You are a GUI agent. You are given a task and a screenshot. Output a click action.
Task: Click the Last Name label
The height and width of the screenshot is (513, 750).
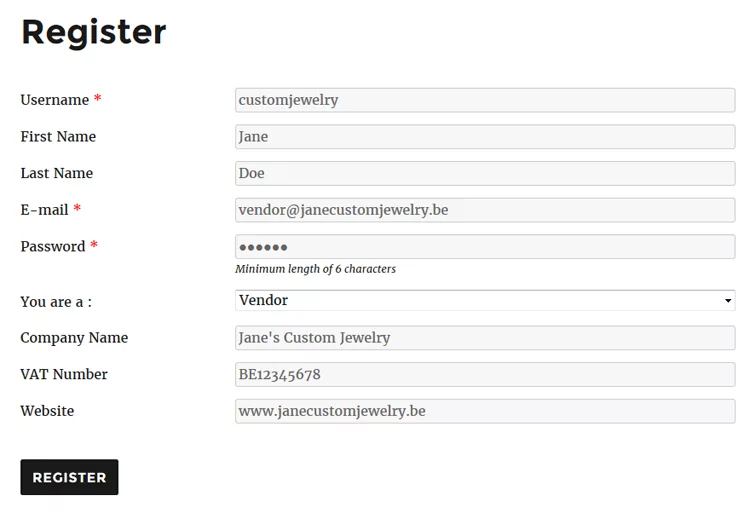point(56,173)
